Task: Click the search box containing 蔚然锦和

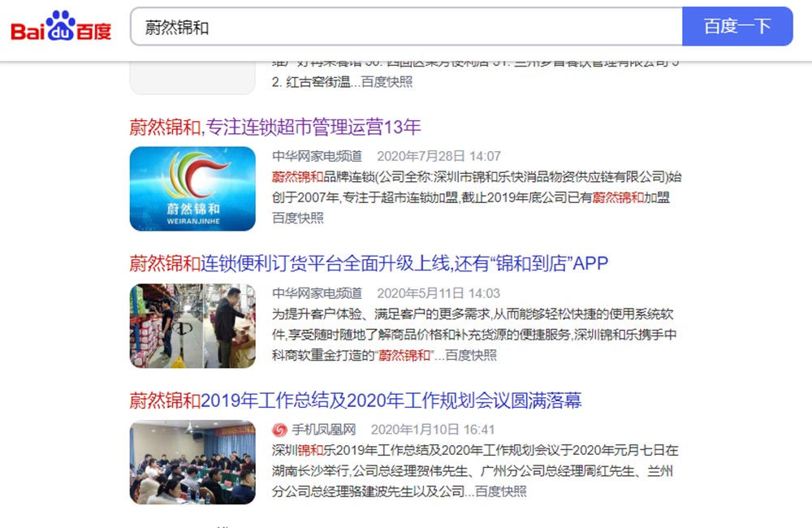Action: coord(406,27)
